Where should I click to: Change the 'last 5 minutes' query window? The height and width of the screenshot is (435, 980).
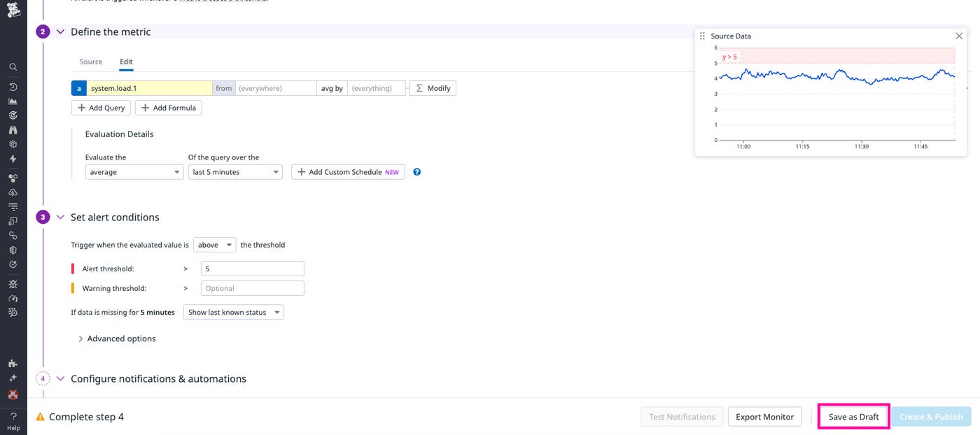pos(235,171)
